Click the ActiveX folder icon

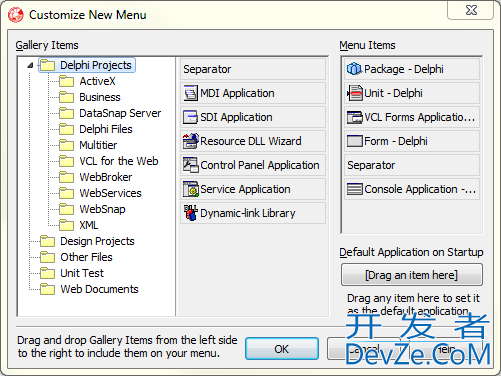(66, 81)
